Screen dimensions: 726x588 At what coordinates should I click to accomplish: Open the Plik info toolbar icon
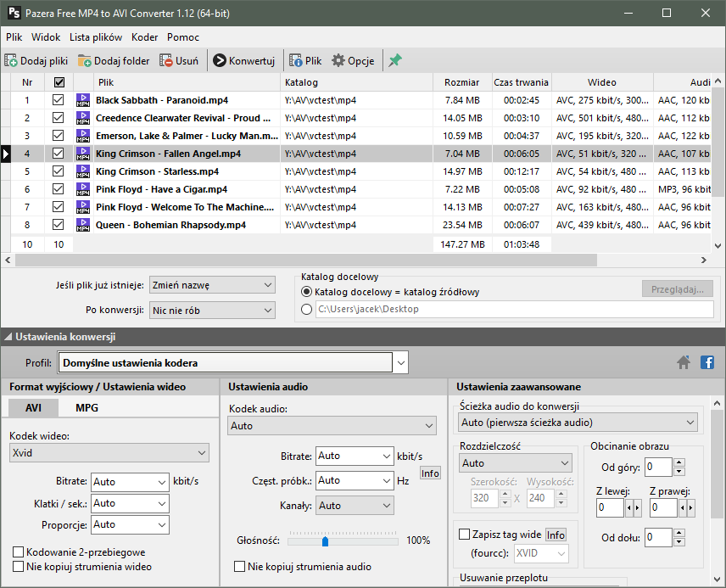coord(296,61)
